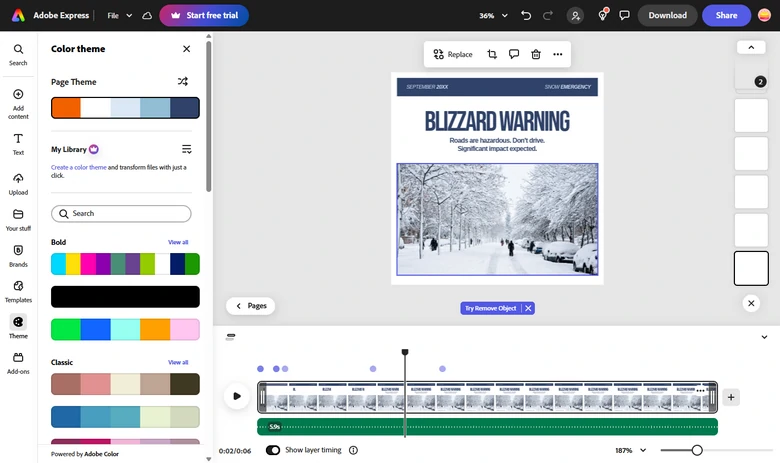Open Your stuff folder
This screenshot has height=463, width=780.
[18, 220]
